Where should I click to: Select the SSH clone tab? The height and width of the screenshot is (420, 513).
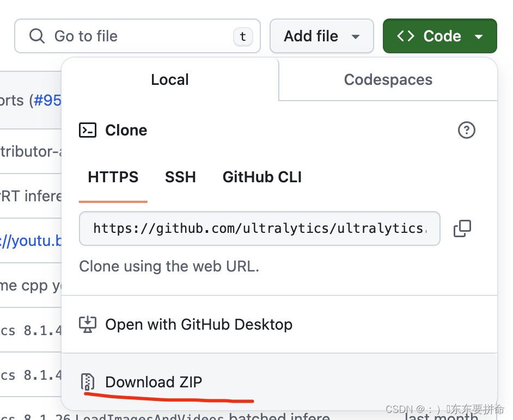coord(180,177)
